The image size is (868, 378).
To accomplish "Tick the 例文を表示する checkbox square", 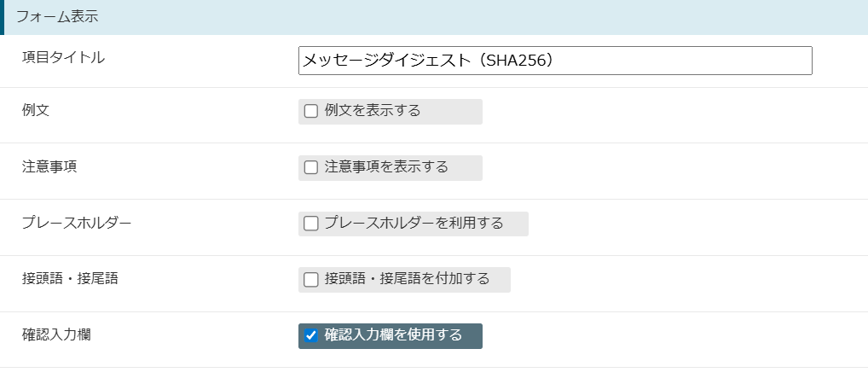I will [311, 112].
